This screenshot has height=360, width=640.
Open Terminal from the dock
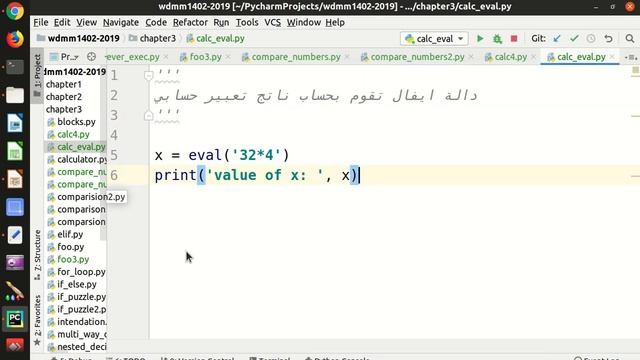pyautogui.click(x=15, y=67)
